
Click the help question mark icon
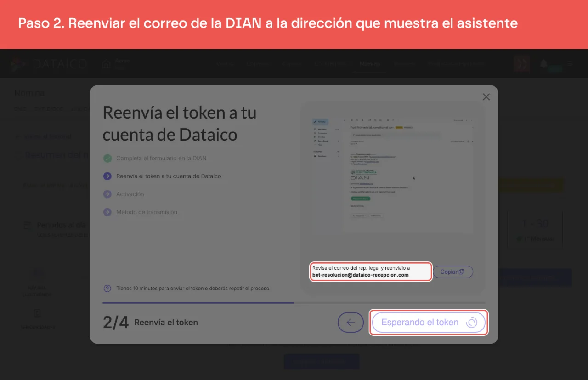pyautogui.click(x=107, y=289)
